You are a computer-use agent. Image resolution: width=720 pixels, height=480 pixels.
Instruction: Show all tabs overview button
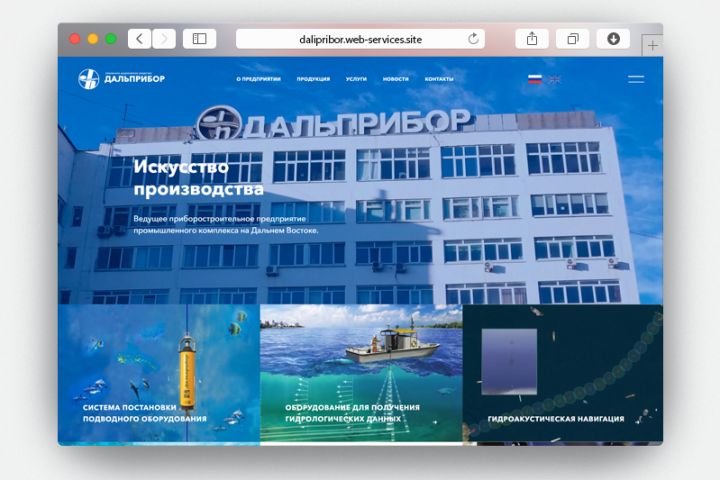pyautogui.click(x=572, y=39)
